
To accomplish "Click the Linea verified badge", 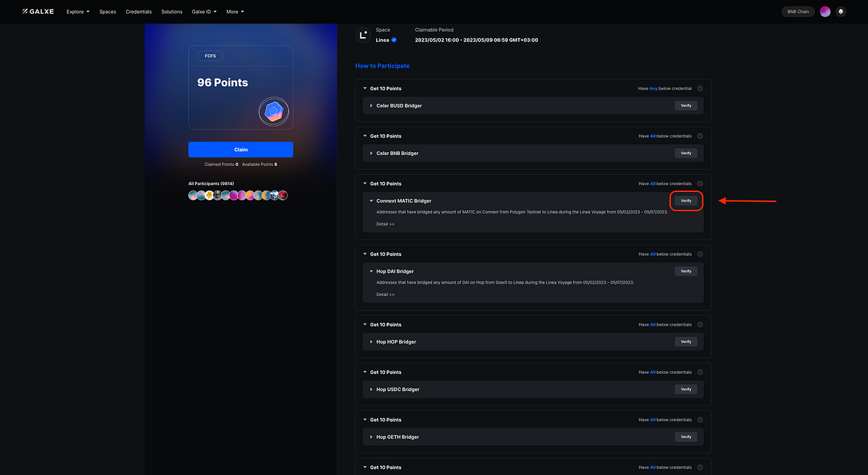I will click(x=394, y=40).
